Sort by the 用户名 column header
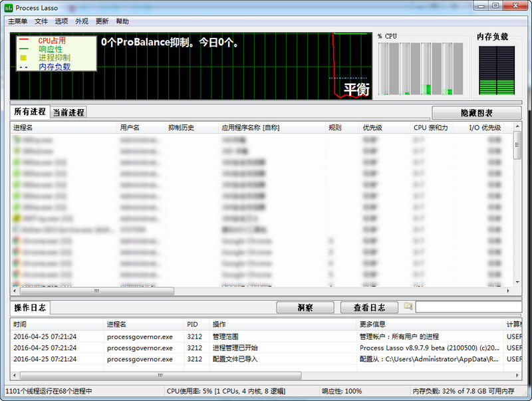532x401 pixels. pos(141,128)
